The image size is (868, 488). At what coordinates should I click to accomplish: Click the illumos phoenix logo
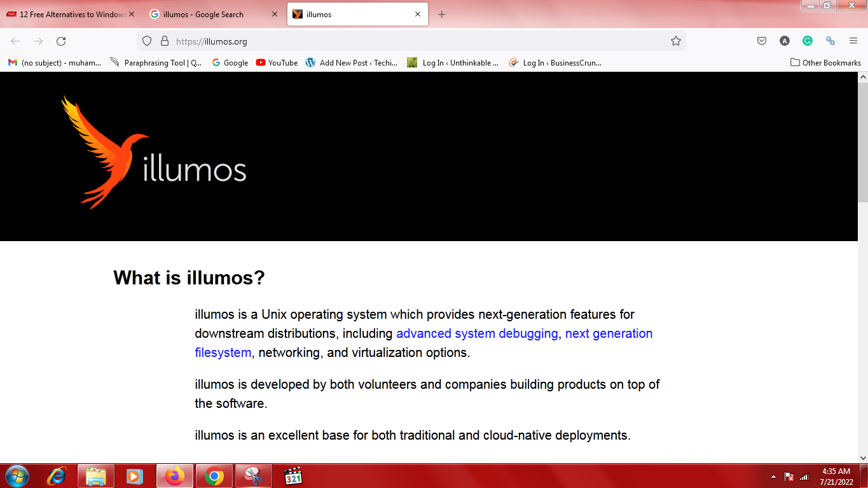pos(153,152)
